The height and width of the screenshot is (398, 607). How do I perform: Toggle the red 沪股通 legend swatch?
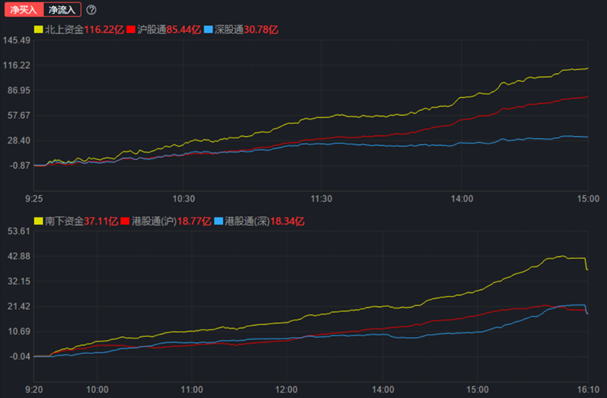[x=131, y=29]
